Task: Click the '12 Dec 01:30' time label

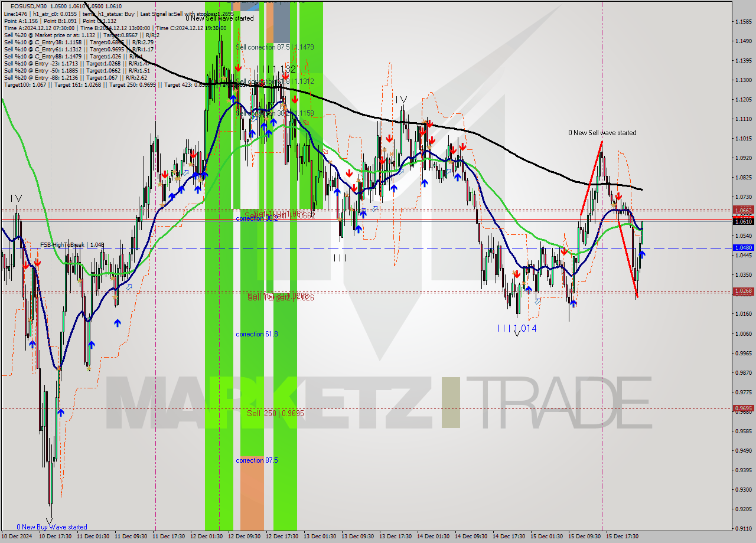Action: [x=206, y=537]
